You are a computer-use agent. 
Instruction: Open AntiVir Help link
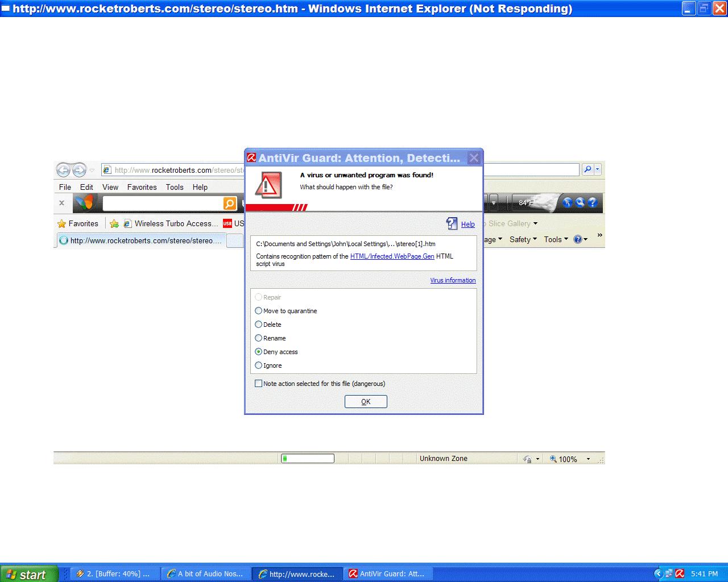coord(468,224)
